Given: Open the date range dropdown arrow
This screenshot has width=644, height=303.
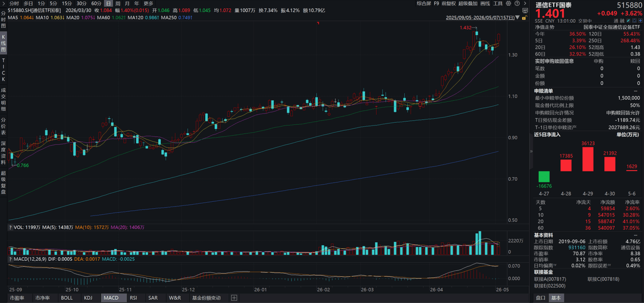Looking at the screenshot, I should pyautogui.click(x=517, y=18).
